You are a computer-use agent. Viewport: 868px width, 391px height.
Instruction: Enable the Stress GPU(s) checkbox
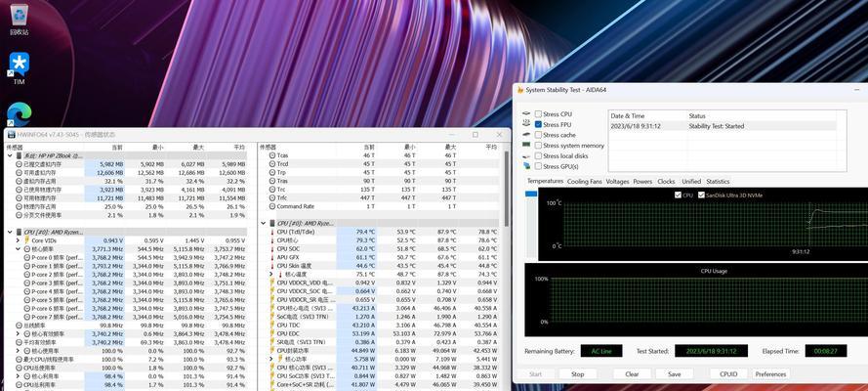538,166
